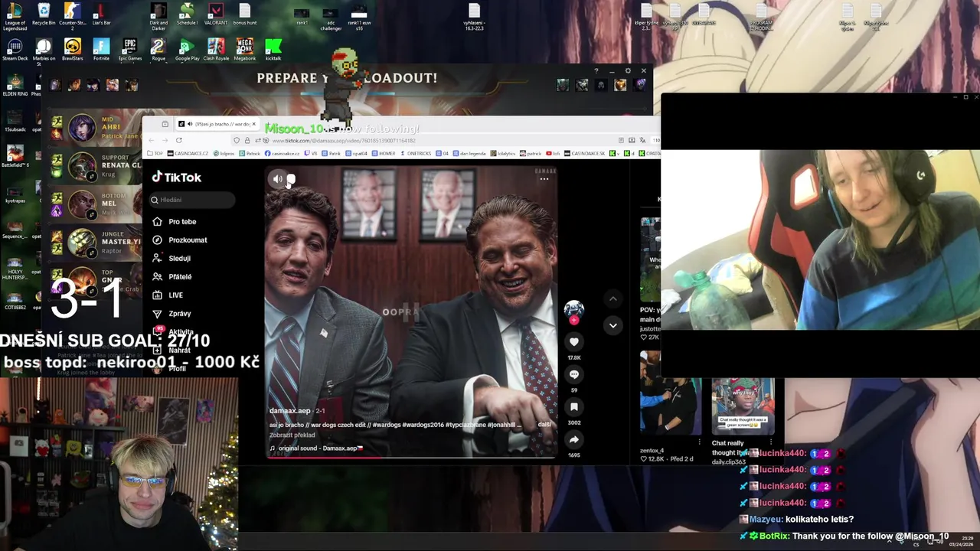
Task: Open Counter-Strike 2 desktop shortcut
Action: click(72, 16)
